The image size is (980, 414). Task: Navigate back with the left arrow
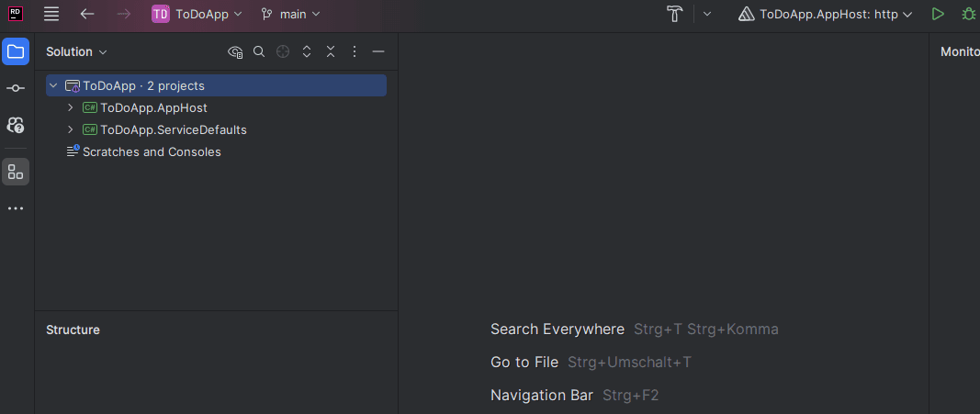pos(87,15)
